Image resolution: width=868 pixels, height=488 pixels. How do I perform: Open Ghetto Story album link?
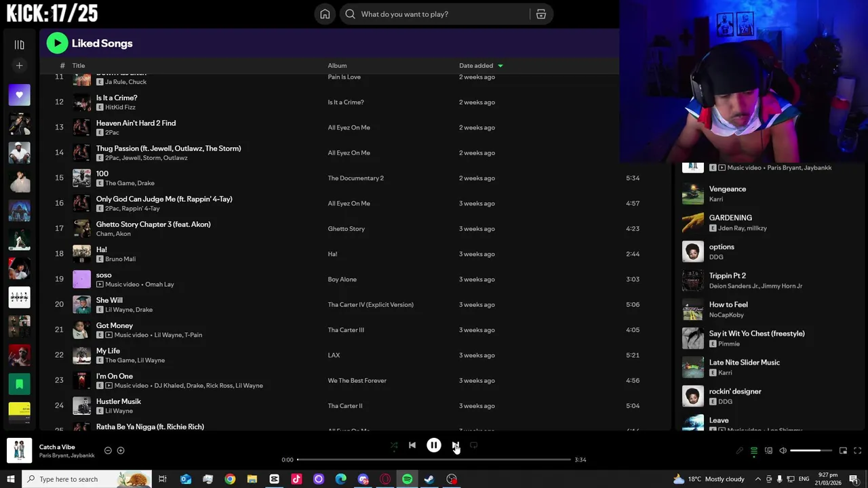point(347,228)
